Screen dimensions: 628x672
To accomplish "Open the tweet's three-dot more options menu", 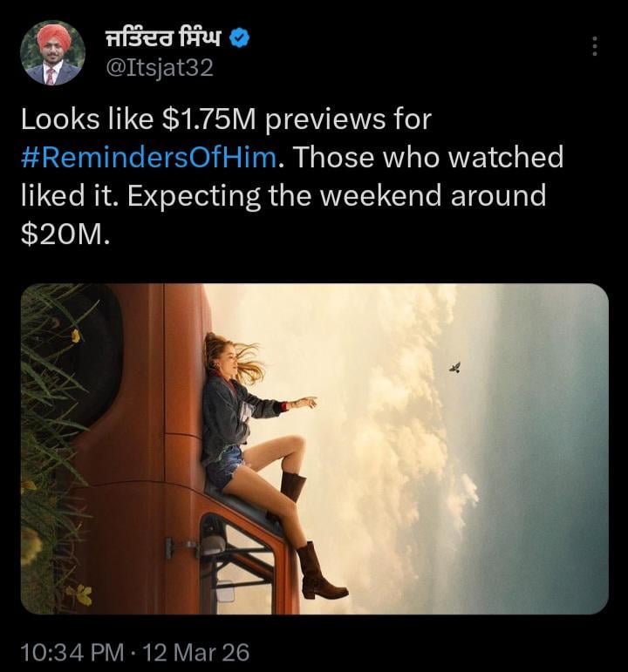I will pyautogui.click(x=595, y=46).
